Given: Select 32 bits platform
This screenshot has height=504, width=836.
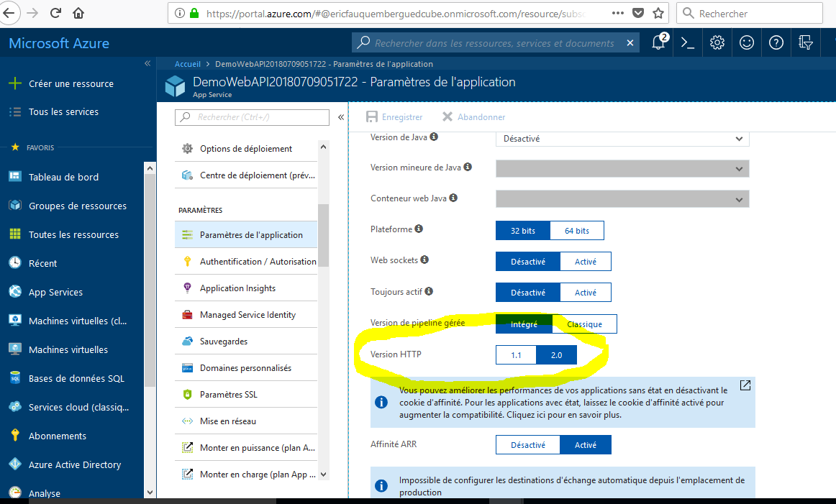Looking at the screenshot, I should tap(522, 231).
